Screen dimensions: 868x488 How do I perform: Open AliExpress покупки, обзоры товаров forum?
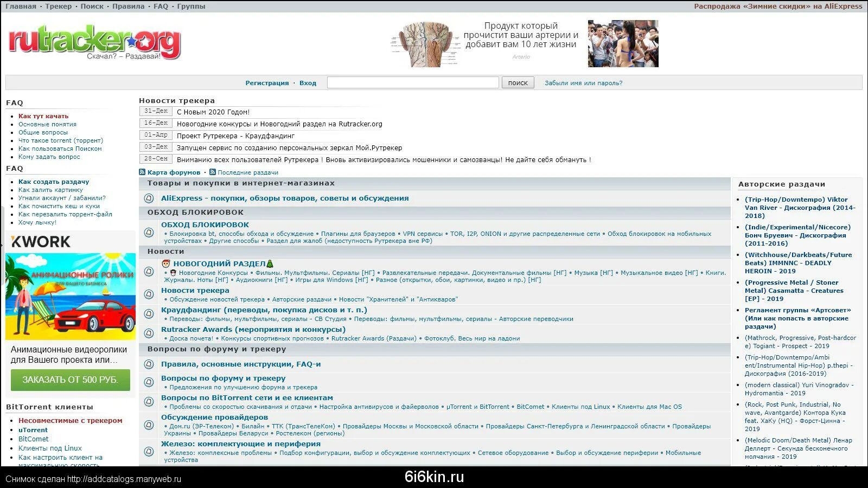point(285,198)
